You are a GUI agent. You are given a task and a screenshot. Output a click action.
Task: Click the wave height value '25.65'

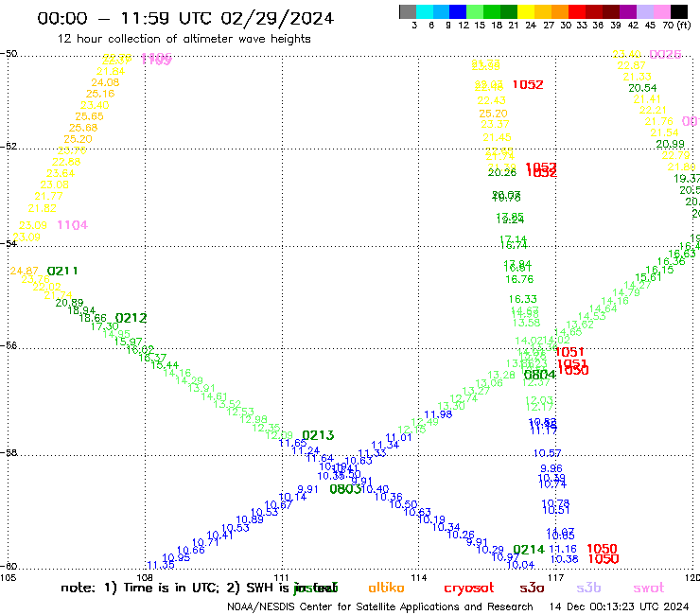click(x=89, y=116)
